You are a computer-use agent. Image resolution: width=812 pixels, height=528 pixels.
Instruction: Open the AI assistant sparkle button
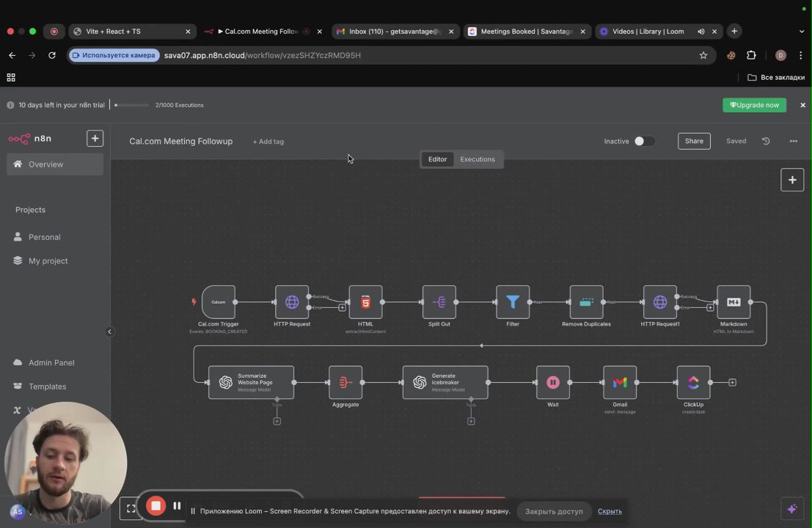click(x=792, y=509)
